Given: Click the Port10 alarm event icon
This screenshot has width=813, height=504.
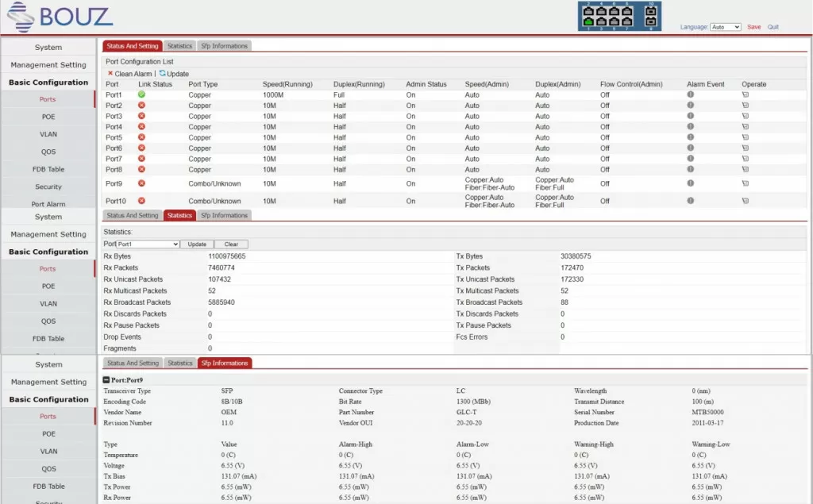Looking at the screenshot, I should tap(690, 201).
